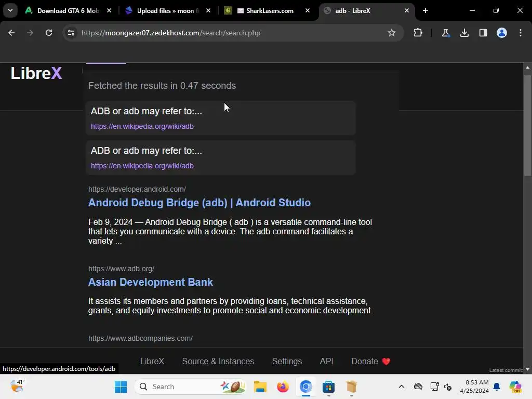
Task: Toggle the browser side panel
Action: [483, 33]
